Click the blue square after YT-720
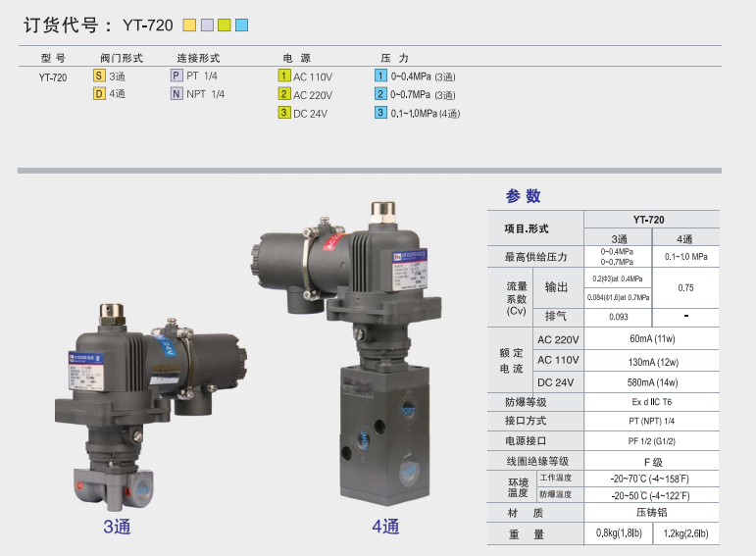Screen dimensions: 756x556 pos(241,25)
